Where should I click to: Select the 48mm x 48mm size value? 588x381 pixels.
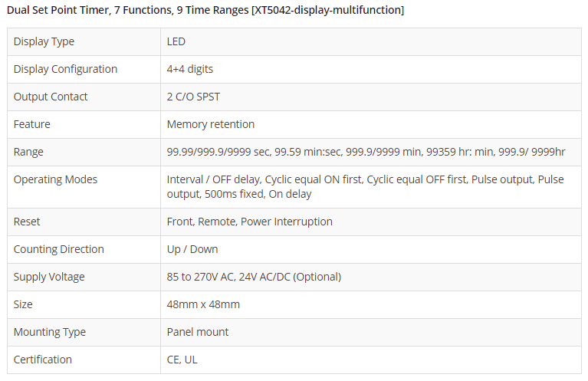coord(203,304)
